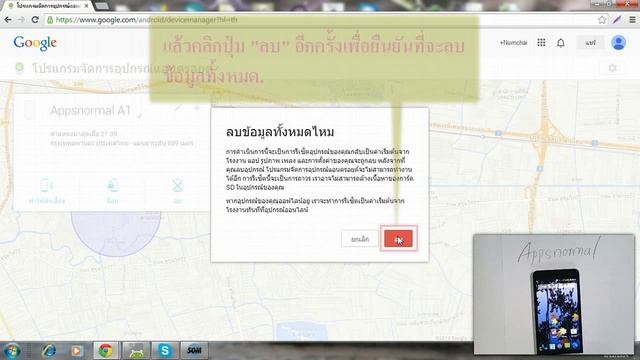The width and height of the screenshot is (640, 360).
Task: Click the red confirm erase button
Action: pos(398,239)
